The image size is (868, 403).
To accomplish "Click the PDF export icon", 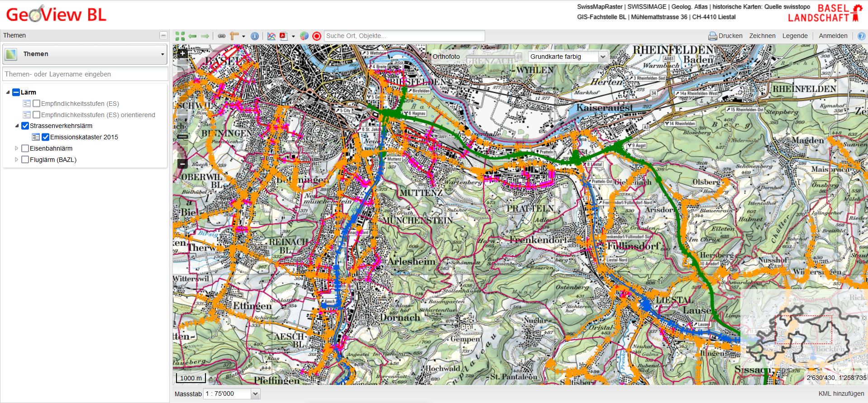I will [x=284, y=36].
